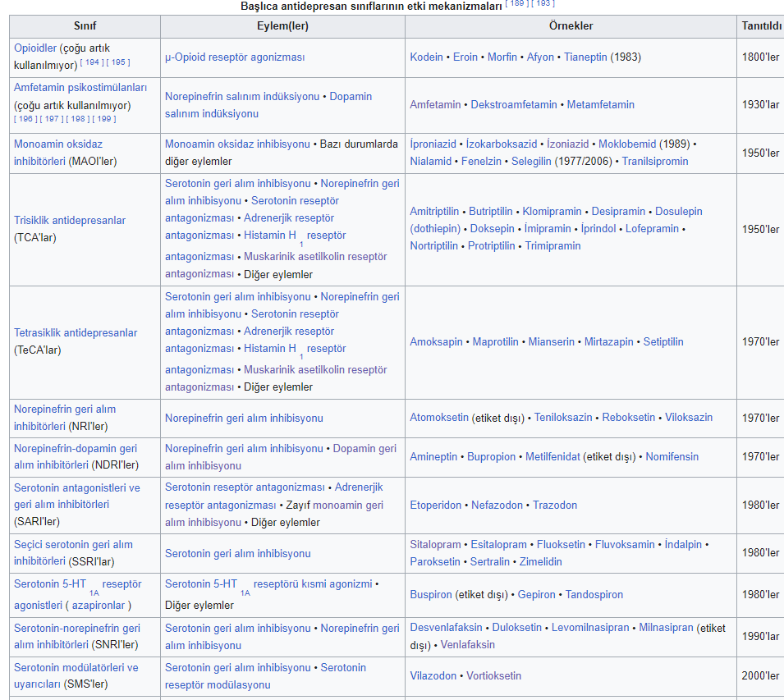Click the Sertralin link
This screenshot has width=784, height=700.
tap(490, 561)
